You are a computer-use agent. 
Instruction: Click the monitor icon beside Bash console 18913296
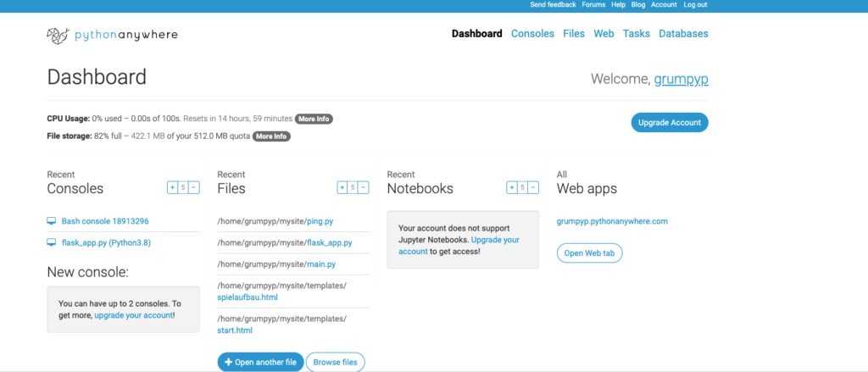(52, 221)
